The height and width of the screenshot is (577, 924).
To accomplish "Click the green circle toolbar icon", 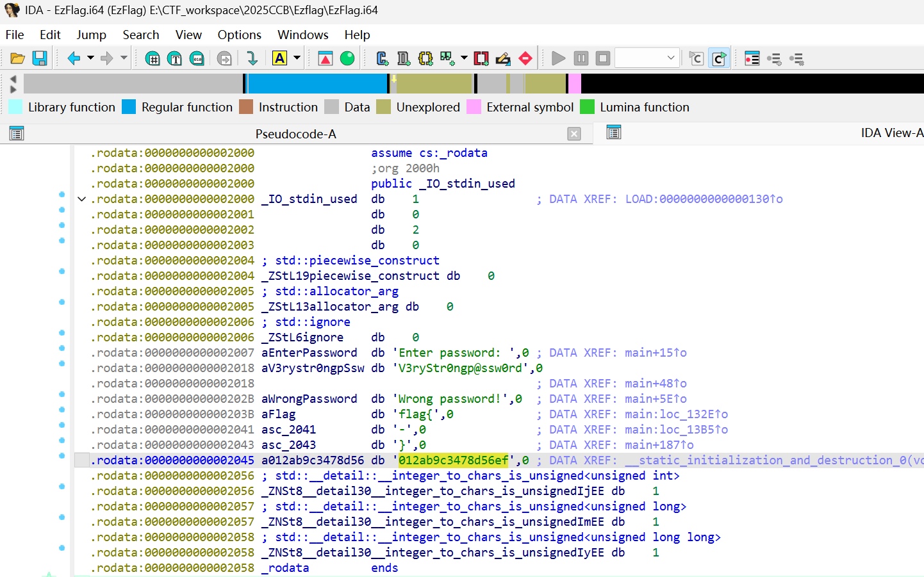I will pos(347,59).
